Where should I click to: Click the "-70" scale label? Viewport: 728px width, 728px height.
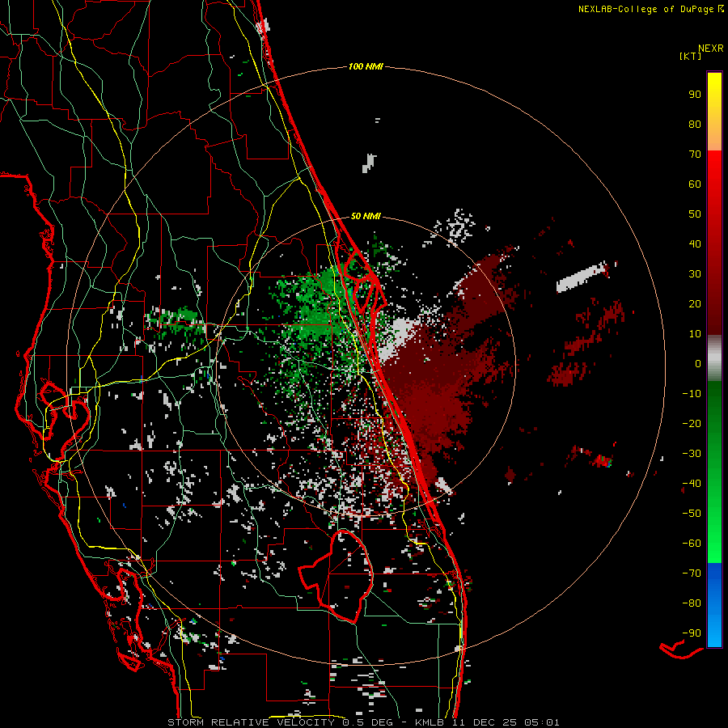(692, 574)
